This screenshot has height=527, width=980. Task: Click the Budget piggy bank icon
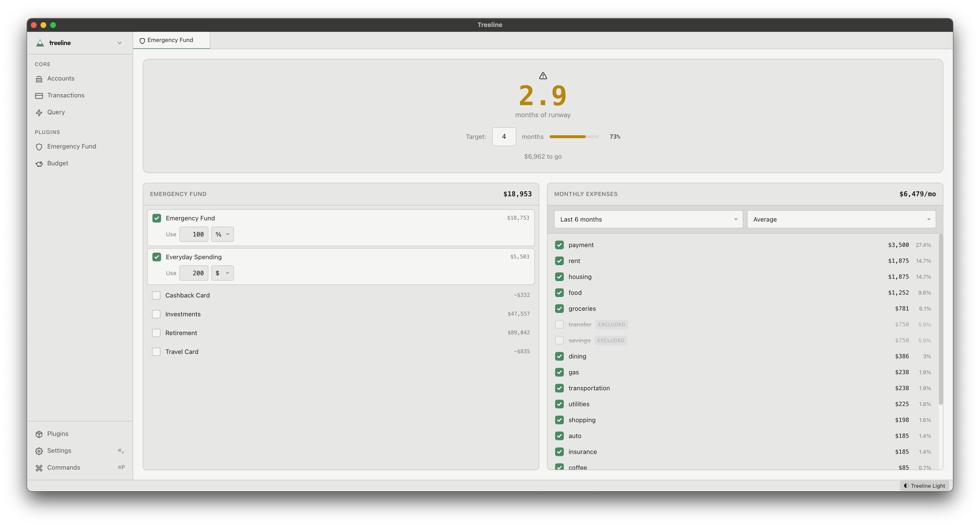click(x=39, y=164)
